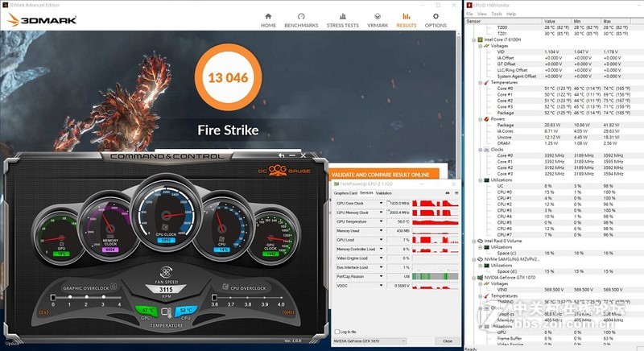Open the Home page in 3DMark
The height and width of the screenshot is (351, 644).
[x=268, y=20]
